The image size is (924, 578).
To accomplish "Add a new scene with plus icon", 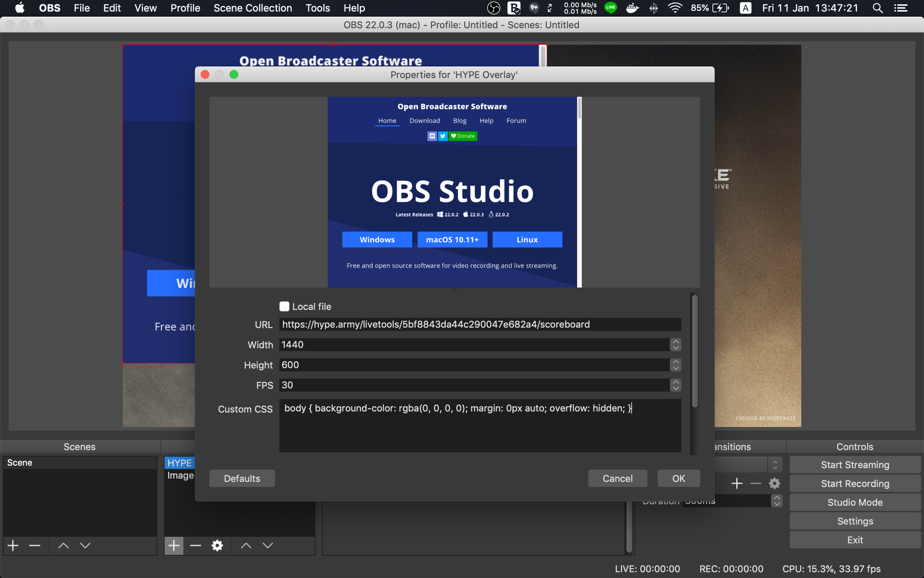I will 13,545.
